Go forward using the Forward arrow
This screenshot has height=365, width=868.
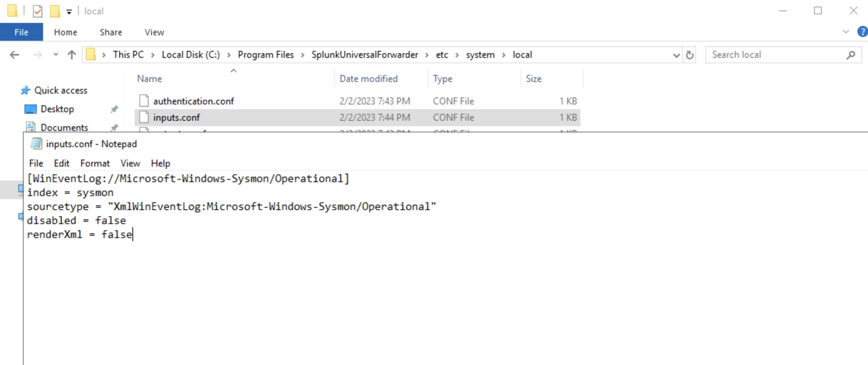[x=37, y=55]
